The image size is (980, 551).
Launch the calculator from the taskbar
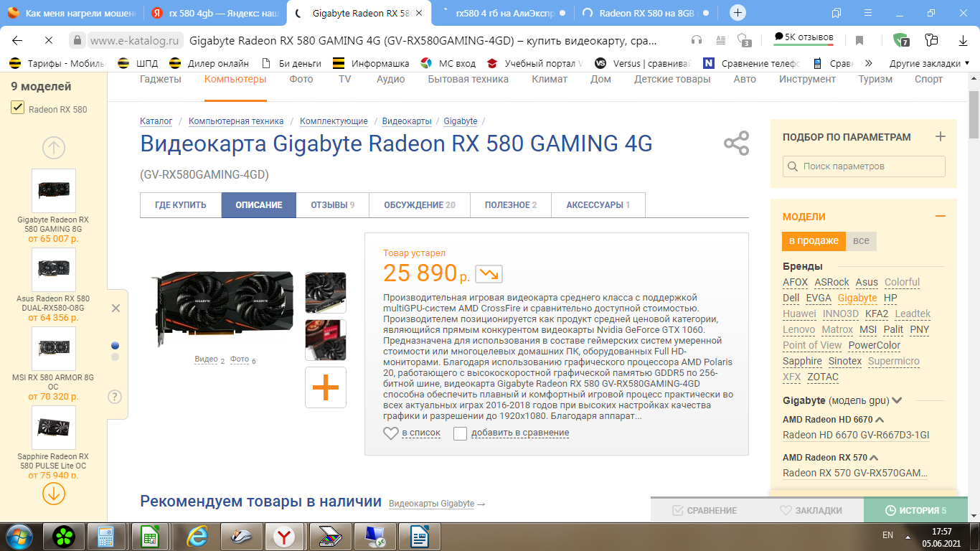106,536
